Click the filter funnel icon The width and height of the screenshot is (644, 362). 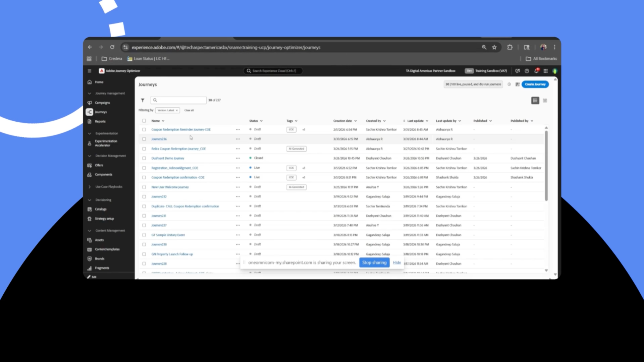[143, 100]
